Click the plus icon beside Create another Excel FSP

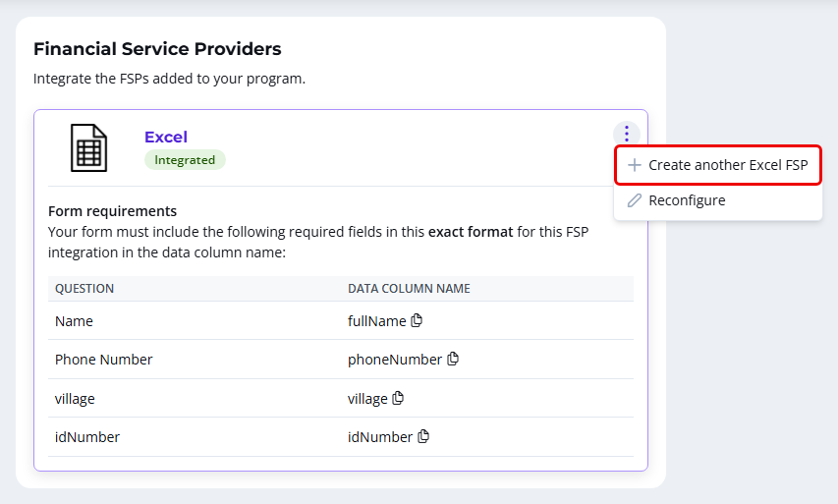634,165
